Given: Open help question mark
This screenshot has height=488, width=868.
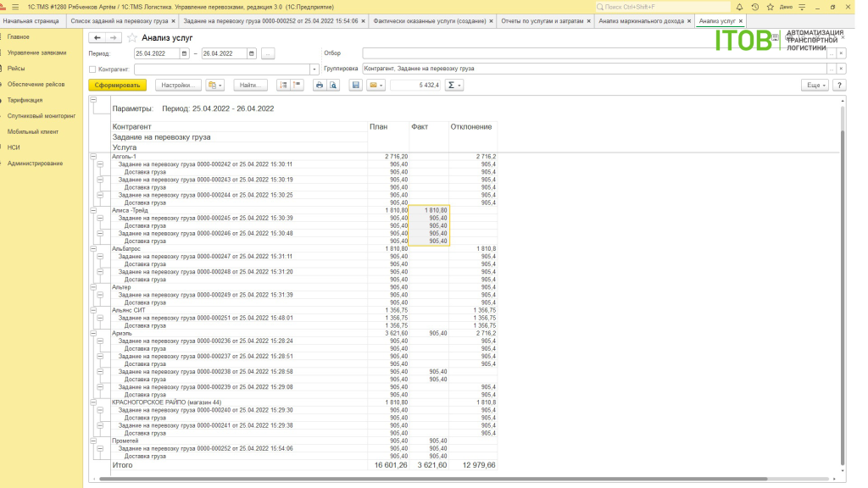Looking at the screenshot, I should [839, 86].
